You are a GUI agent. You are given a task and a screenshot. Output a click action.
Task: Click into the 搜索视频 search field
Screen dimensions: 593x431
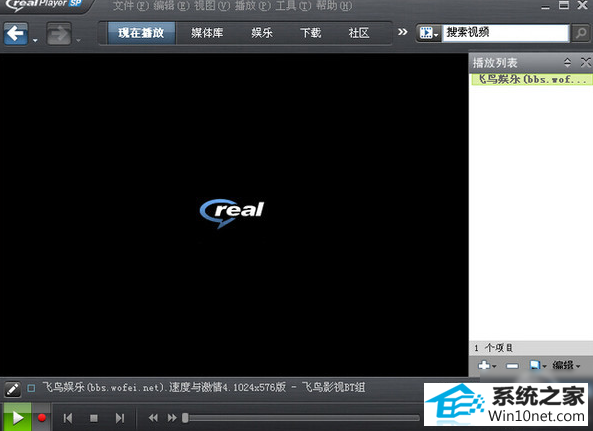(506, 33)
